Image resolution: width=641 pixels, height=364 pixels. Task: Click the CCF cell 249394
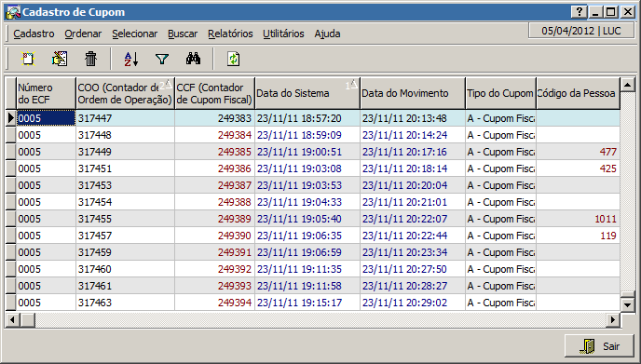[x=214, y=303]
